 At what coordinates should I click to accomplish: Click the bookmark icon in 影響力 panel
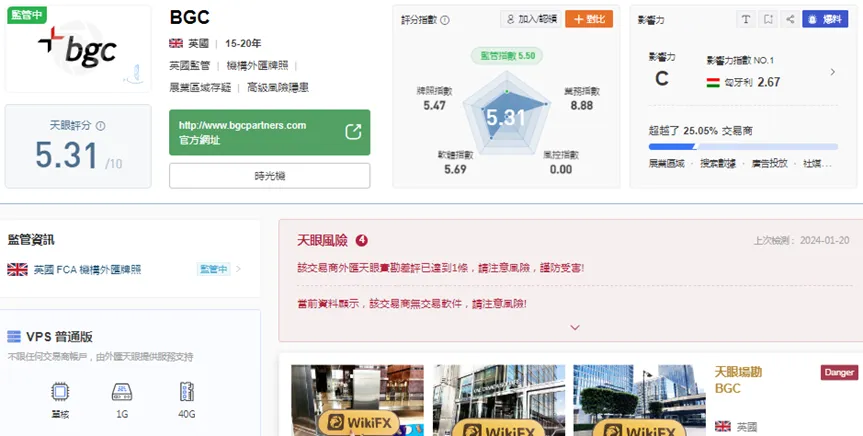768,19
